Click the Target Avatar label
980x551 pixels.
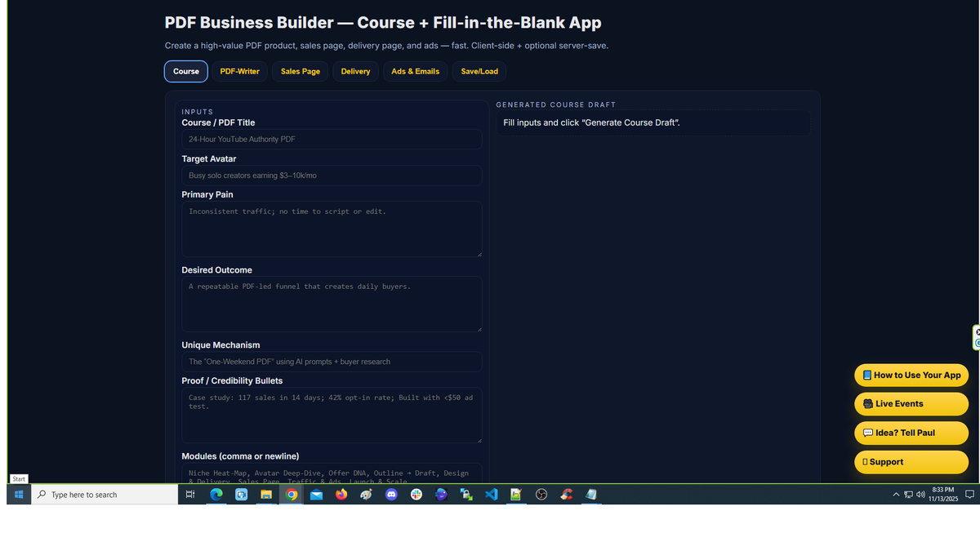pos(209,159)
